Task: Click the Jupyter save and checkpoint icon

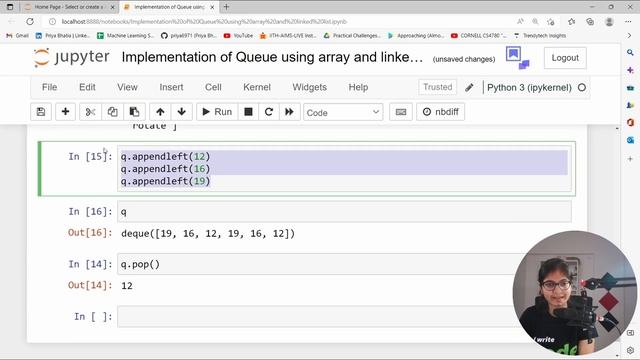Action: tap(41, 112)
